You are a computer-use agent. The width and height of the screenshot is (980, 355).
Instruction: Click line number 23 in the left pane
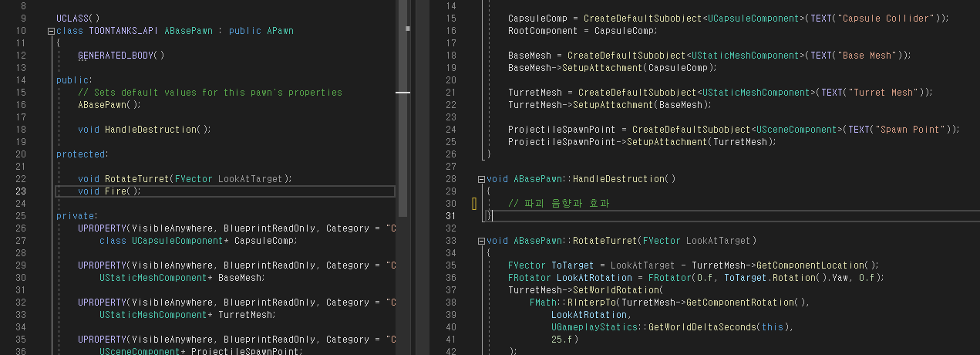point(20,191)
